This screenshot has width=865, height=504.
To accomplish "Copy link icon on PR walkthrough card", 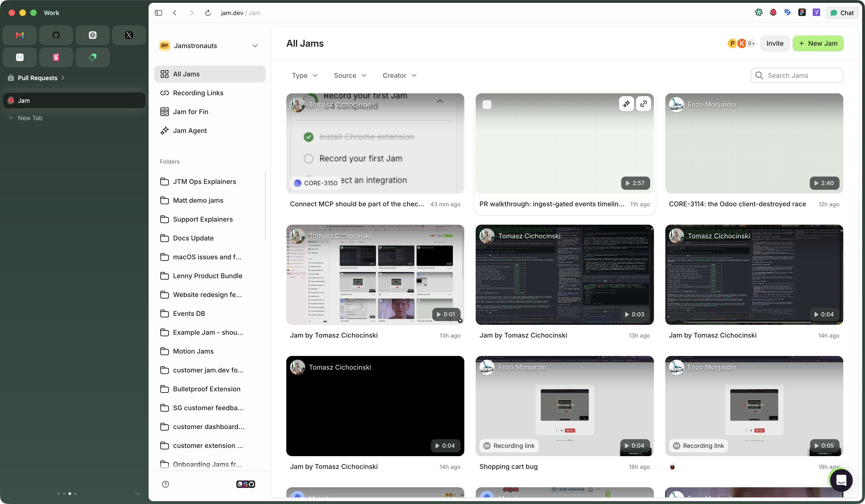I will (x=644, y=104).
